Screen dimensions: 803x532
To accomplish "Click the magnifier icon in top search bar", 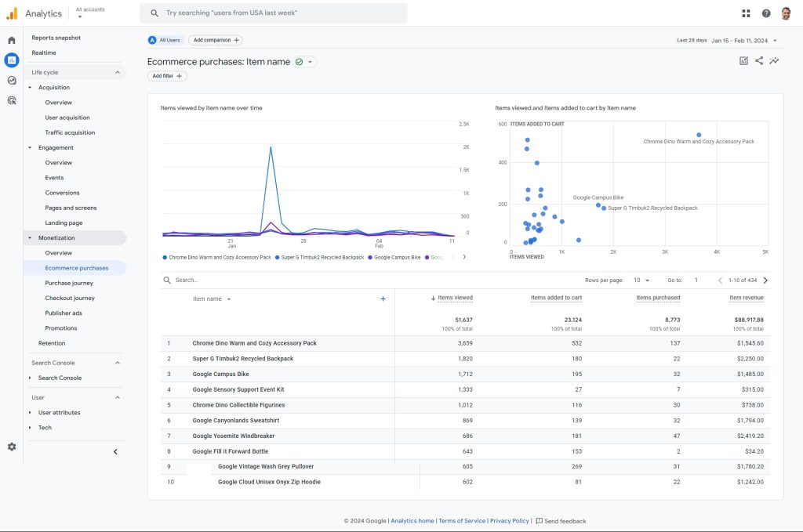I will tap(154, 13).
